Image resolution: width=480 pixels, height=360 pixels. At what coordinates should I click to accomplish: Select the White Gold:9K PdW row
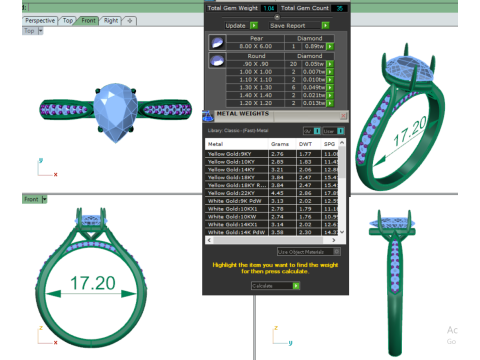point(271,201)
